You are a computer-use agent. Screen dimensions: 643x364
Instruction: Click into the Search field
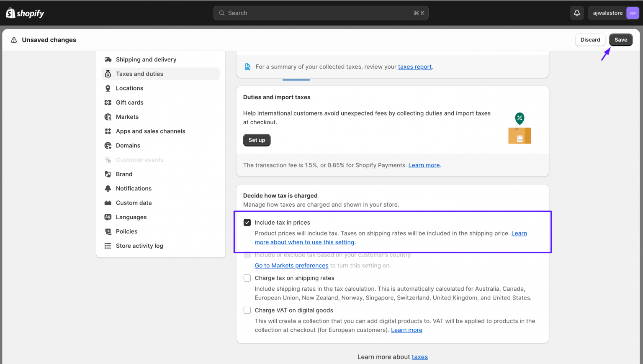[321, 13]
